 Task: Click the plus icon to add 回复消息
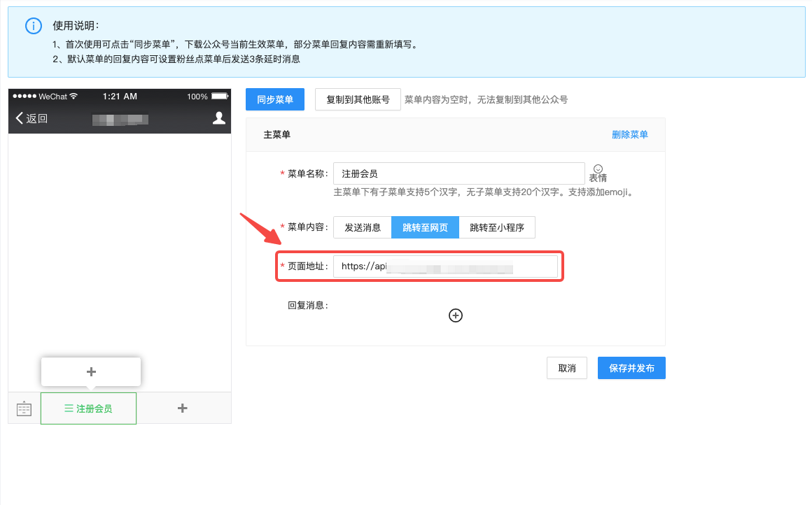click(456, 315)
